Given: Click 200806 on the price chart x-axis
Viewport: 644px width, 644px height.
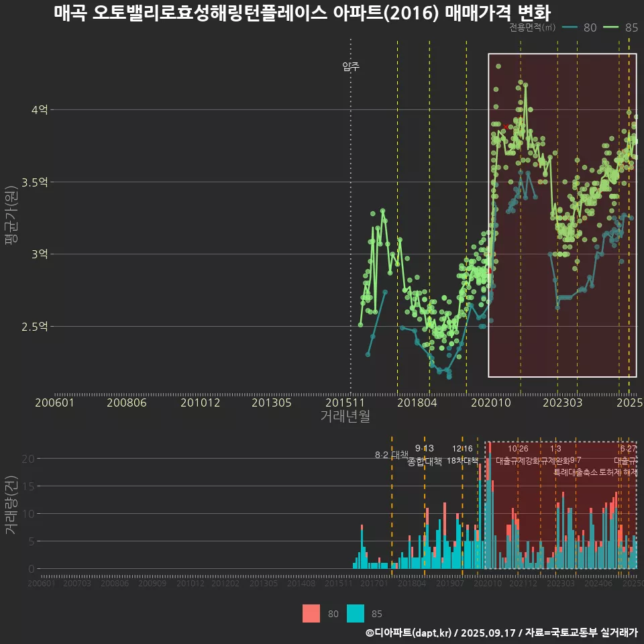Looking at the screenshot, I should 127,402.
